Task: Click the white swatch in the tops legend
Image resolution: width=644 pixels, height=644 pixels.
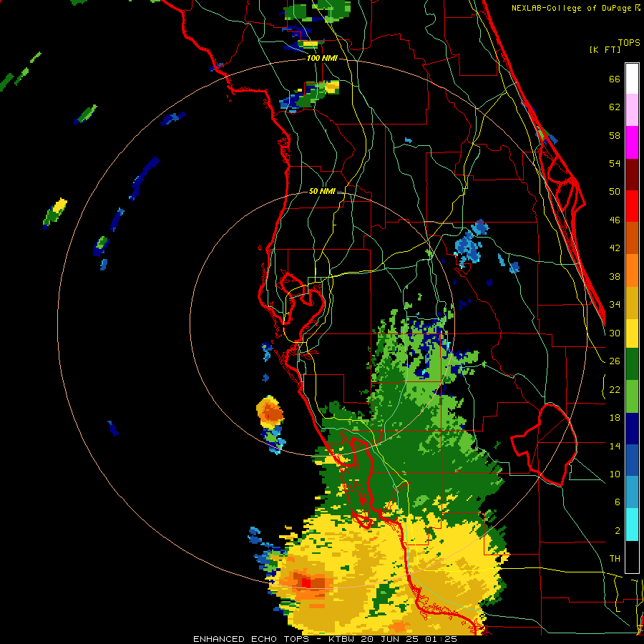Action: click(x=632, y=79)
